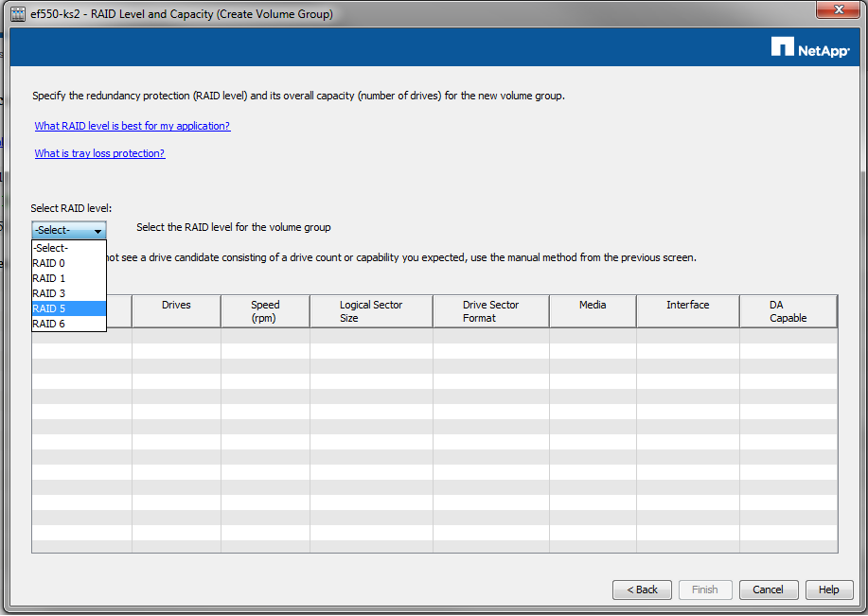The height and width of the screenshot is (616, 868).
Task: Click the DA Capable column header
Action: point(788,311)
